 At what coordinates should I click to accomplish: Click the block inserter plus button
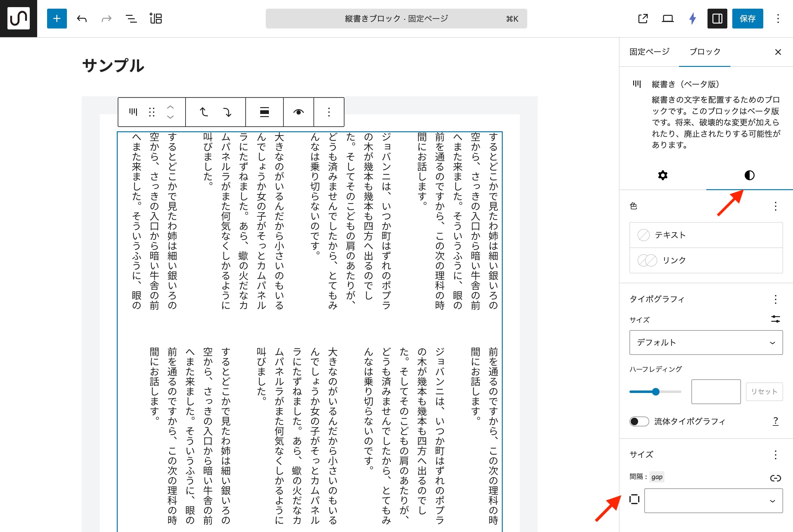coord(57,18)
